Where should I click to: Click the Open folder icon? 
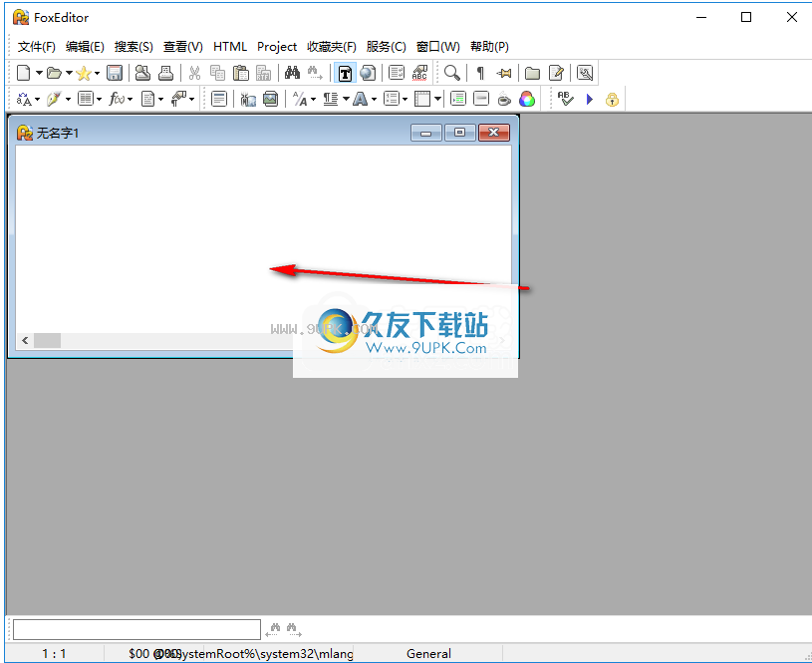[x=54, y=73]
